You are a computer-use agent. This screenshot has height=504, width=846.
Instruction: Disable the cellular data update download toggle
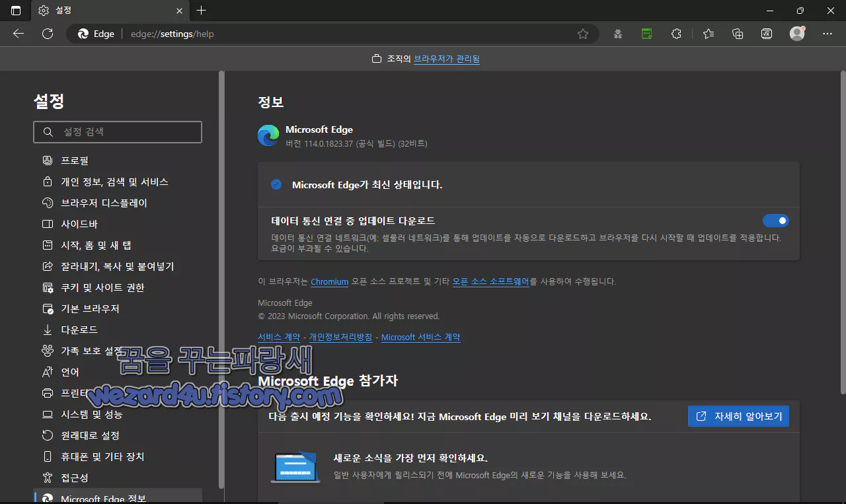click(x=776, y=220)
